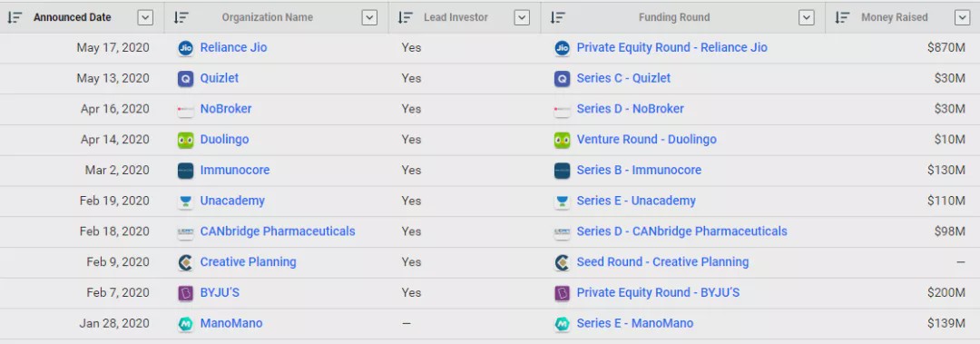The image size is (980, 344).
Task: Sort by the Money Raised column icon
Action: pyautogui.click(x=842, y=17)
